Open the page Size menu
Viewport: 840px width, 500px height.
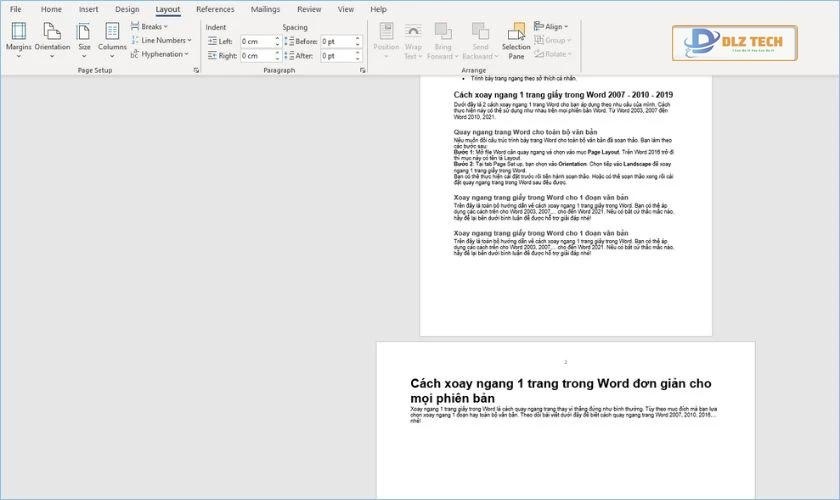click(84, 38)
